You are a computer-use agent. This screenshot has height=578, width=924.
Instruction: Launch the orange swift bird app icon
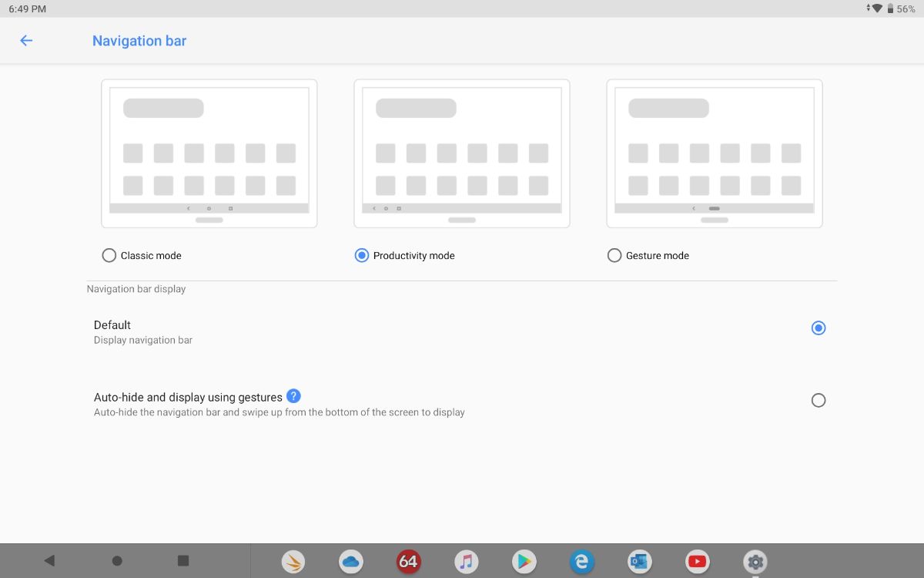pos(293,561)
